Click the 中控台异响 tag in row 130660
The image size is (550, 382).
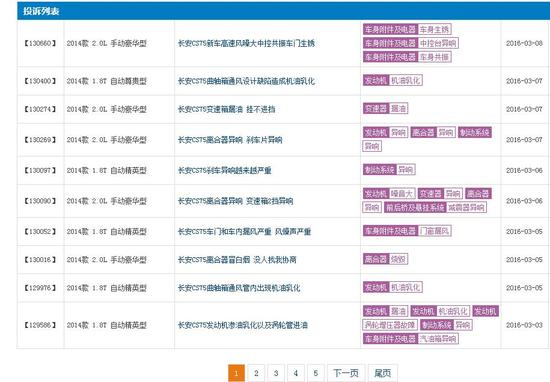click(438, 43)
